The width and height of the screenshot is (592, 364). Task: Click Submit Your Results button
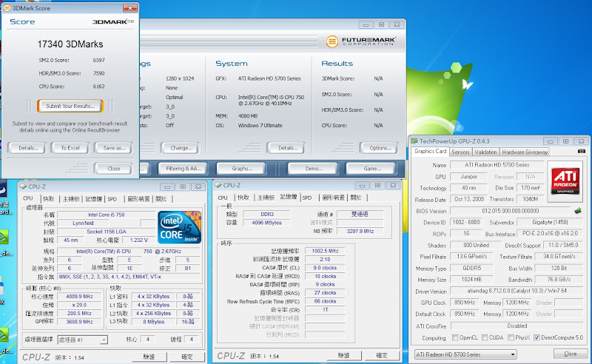pos(70,106)
